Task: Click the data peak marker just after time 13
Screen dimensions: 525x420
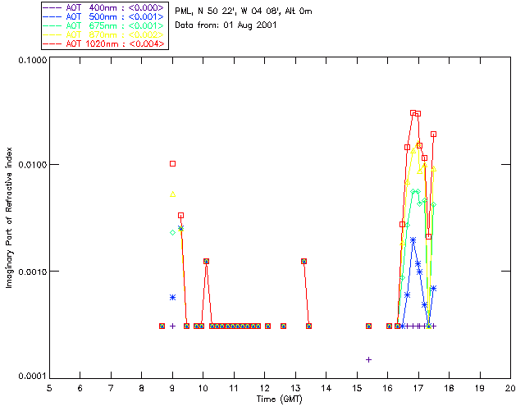Action: coord(304,261)
